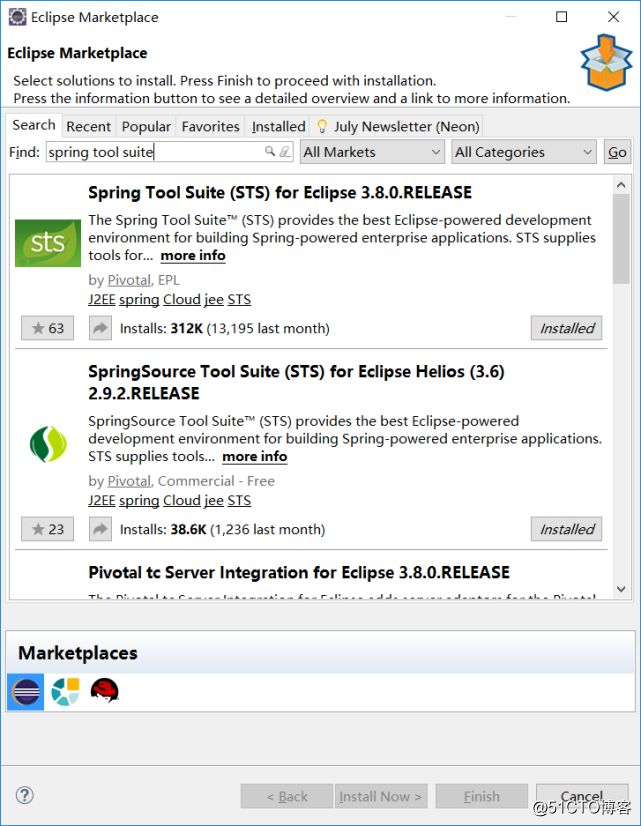The image size is (641, 826).
Task: Click J2EE tag under SpringSource Tool Suite
Action: coord(102,500)
